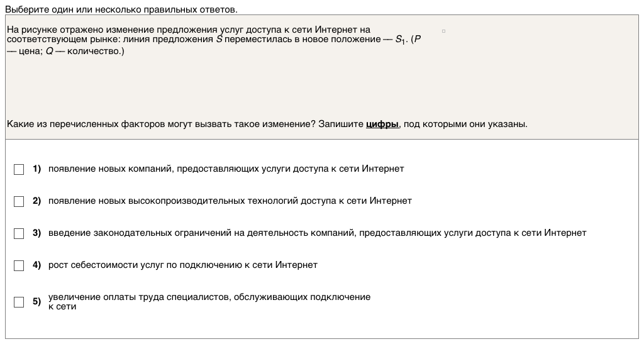Click the "3)" option number label

click(36, 233)
